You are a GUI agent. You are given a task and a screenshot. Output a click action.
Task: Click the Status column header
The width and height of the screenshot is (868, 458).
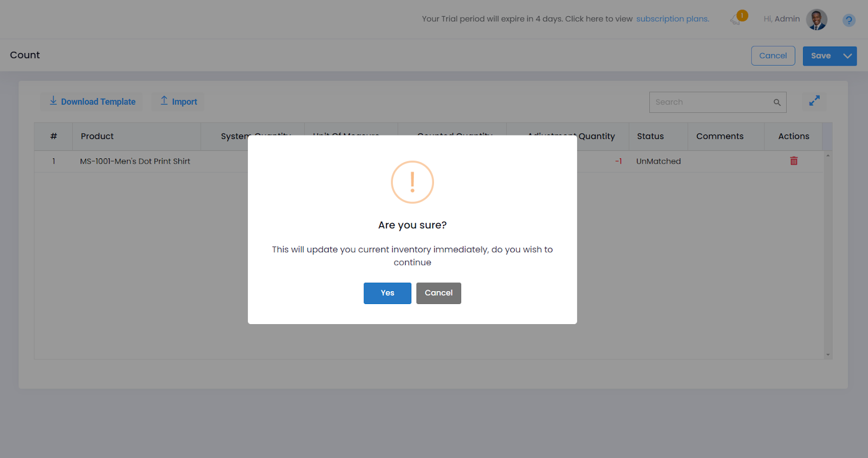pos(650,137)
